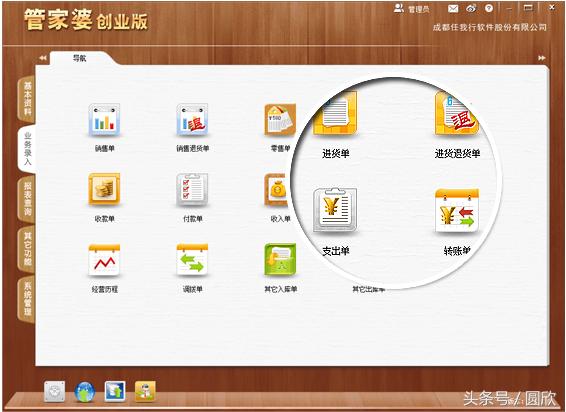This screenshot has height=412, width=566.
Task: Open the 进货退货单 purchase return icon
Action: click(x=457, y=114)
